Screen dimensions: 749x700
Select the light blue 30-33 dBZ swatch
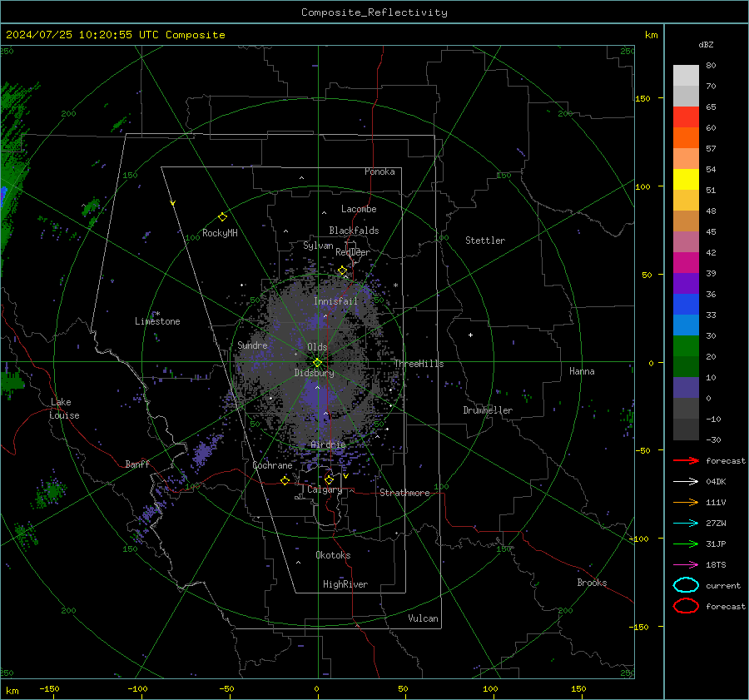tap(686, 325)
